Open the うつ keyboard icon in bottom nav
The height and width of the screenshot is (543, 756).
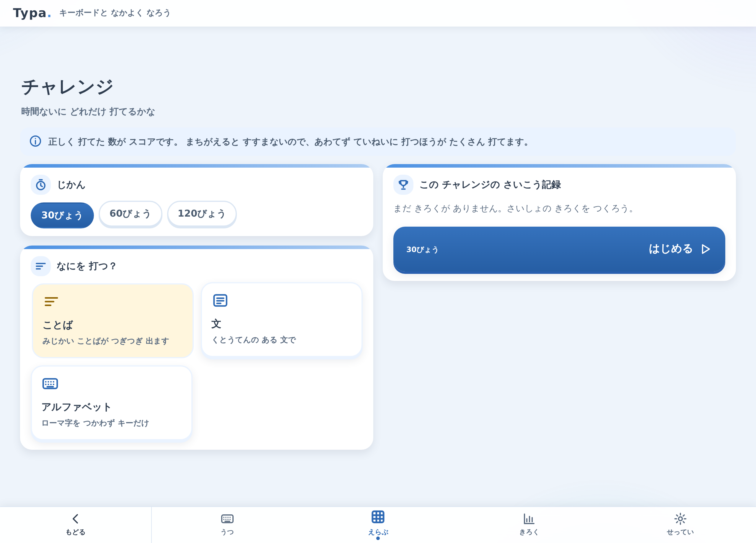click(x=227, y=519)
